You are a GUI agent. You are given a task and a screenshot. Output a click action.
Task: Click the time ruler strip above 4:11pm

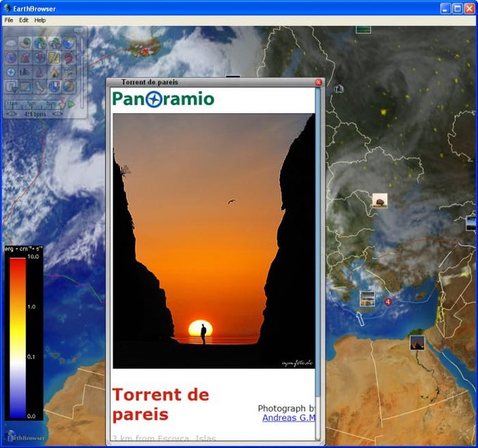point(32,105)
